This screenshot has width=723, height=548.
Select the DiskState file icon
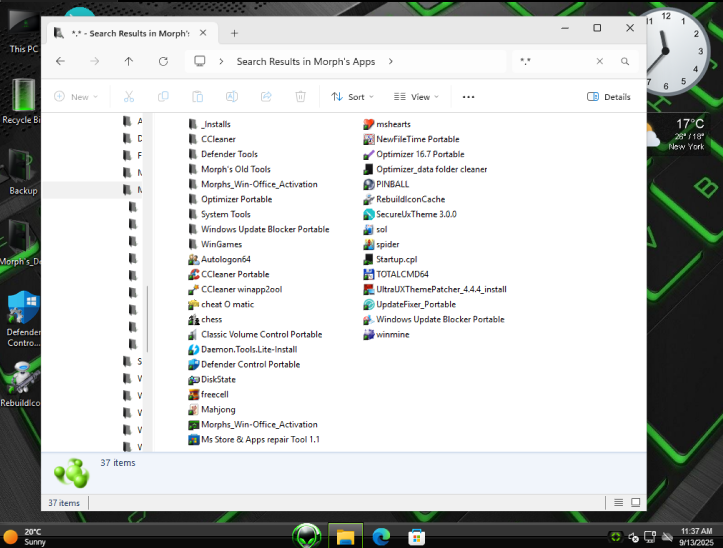pyautogui.click(x=193, y=380)
